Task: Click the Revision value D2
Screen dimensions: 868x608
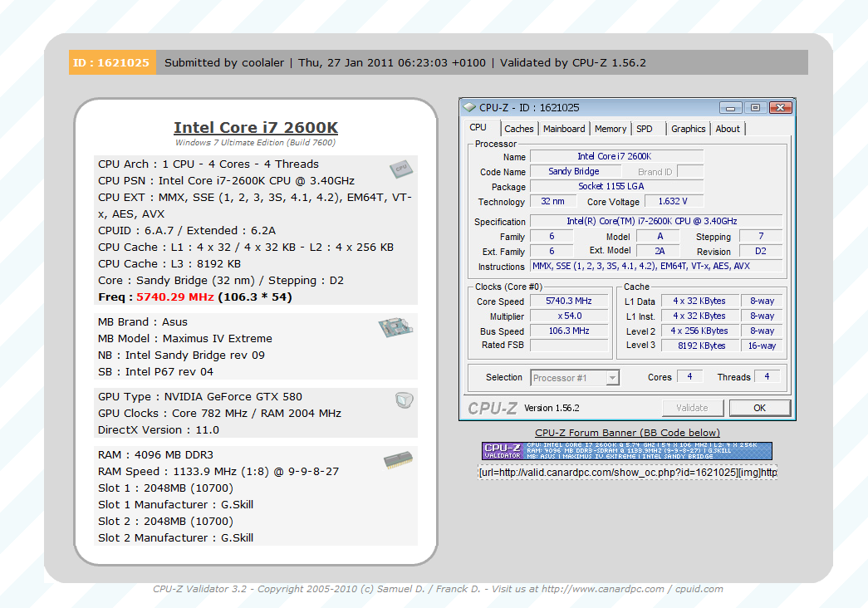Action: [x=761, y=251]
